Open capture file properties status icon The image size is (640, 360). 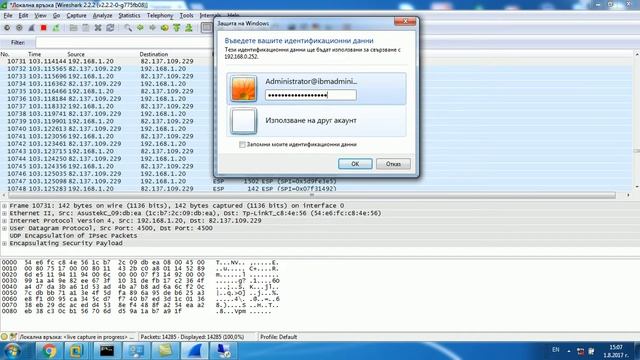(13, 337)
